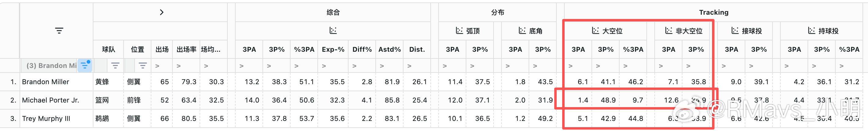Image resolution: width=868 pixels, height=131 pixels.
Task: Expand the collapsed column group chevron
Action: tap(161, 13)
